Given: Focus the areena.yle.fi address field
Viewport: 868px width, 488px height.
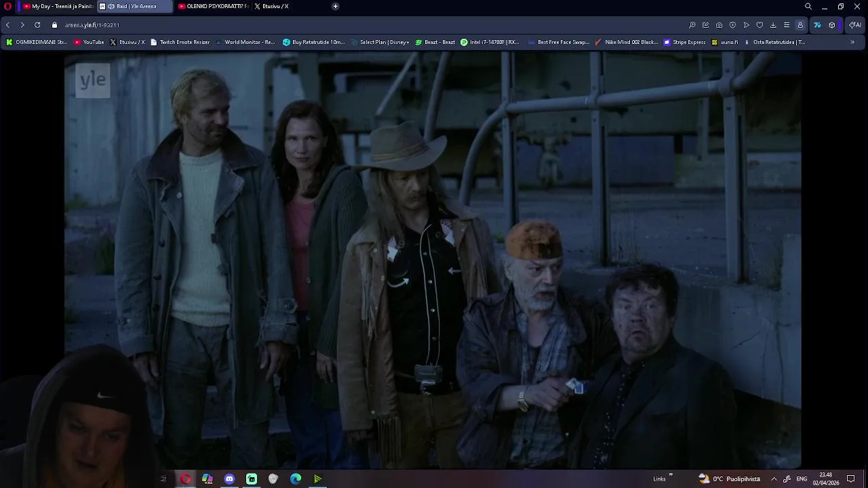Looking at the screenshot, I should coord(366,25).
